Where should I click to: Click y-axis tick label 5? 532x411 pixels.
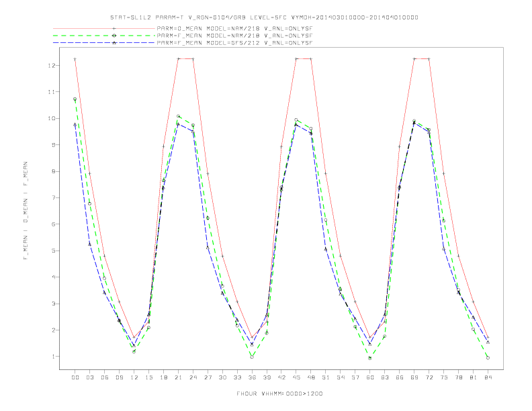pyautogui.click(x=54, y=250)
